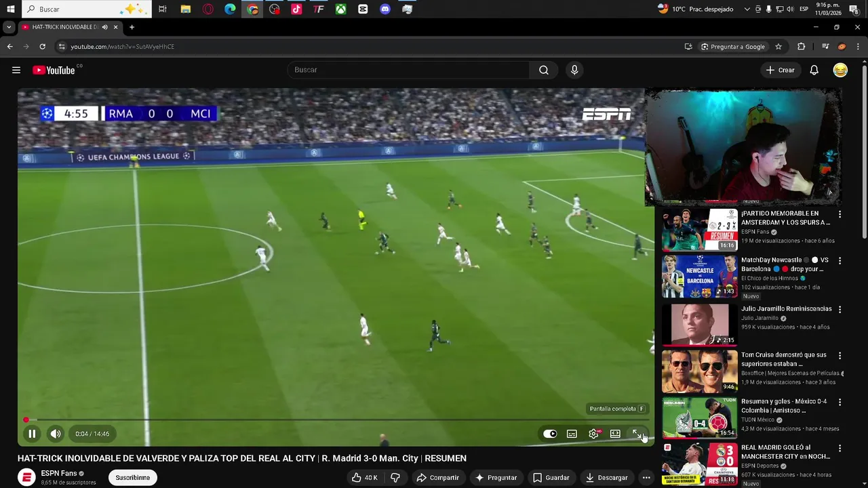Screen dimensions: 868x488
Task: Open the MatchDay Newcastle vs Barcelona video title
Action: [785, 264]
